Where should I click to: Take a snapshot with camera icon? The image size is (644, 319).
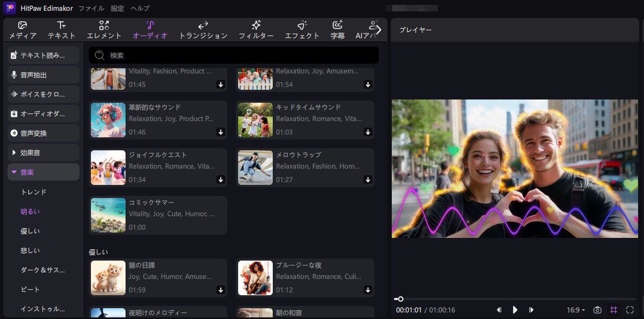point(597,310)
